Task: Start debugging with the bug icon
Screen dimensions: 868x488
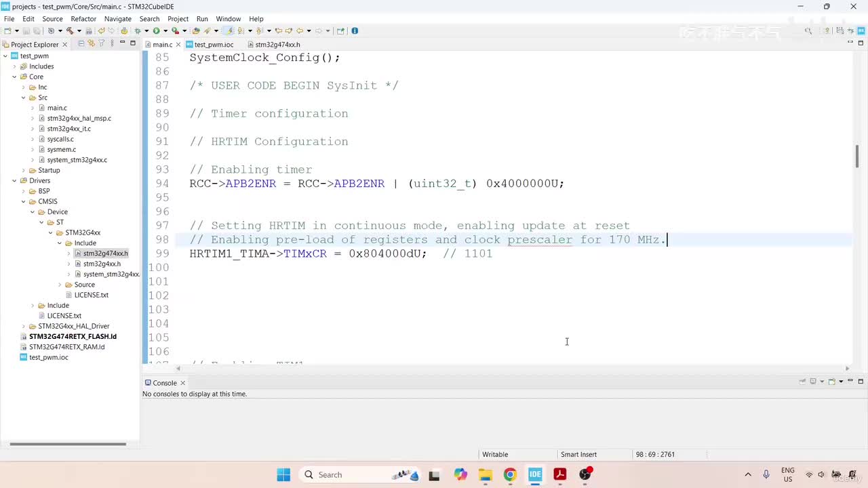Action: (x=138, y=30)
